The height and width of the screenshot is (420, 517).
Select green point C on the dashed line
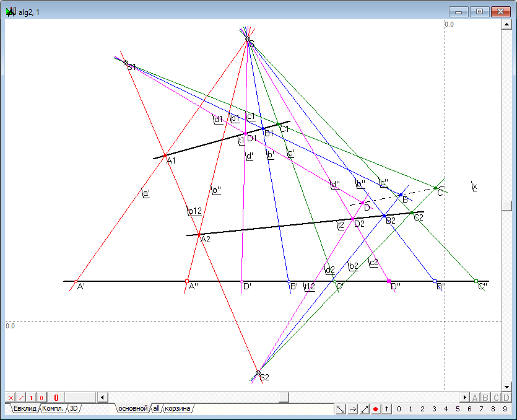(x=435, y=188)
